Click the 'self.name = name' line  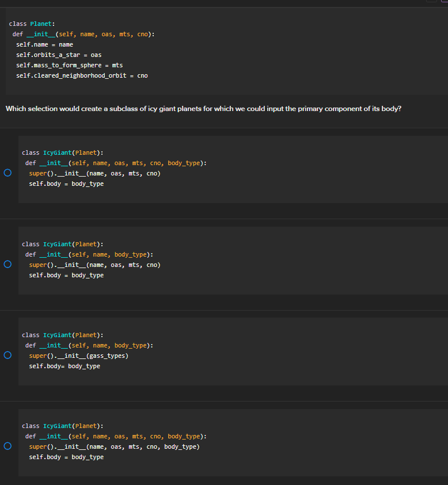click(44, 44)
